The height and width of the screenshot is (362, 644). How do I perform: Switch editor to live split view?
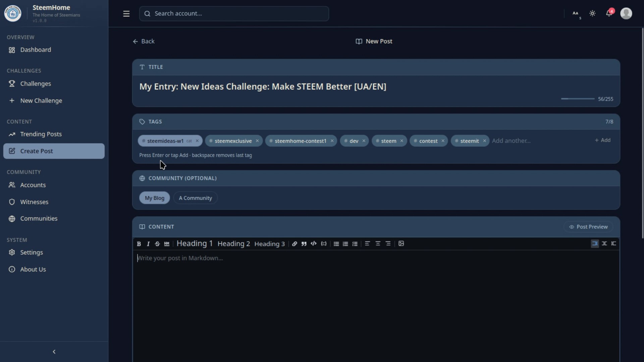604,244
